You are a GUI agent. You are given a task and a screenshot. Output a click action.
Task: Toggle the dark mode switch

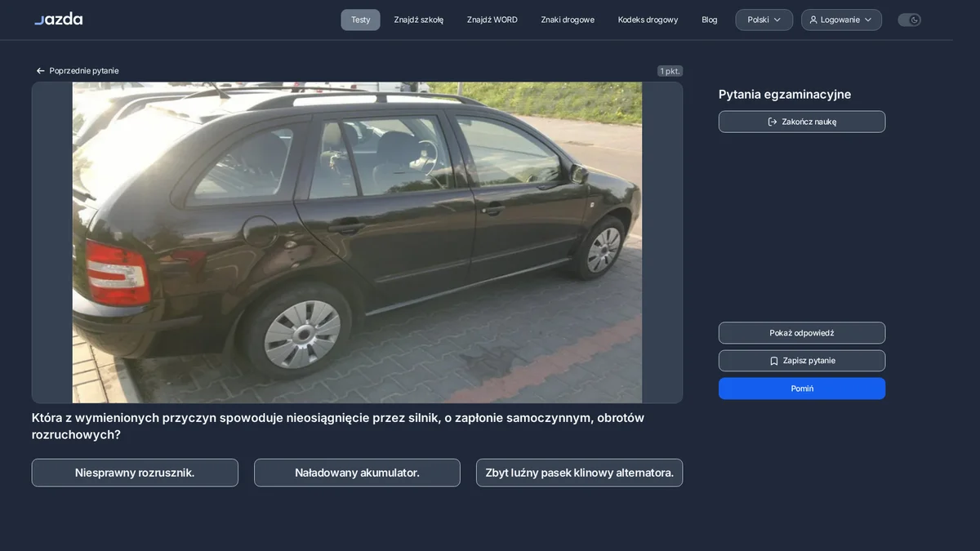tap(909, 20)
